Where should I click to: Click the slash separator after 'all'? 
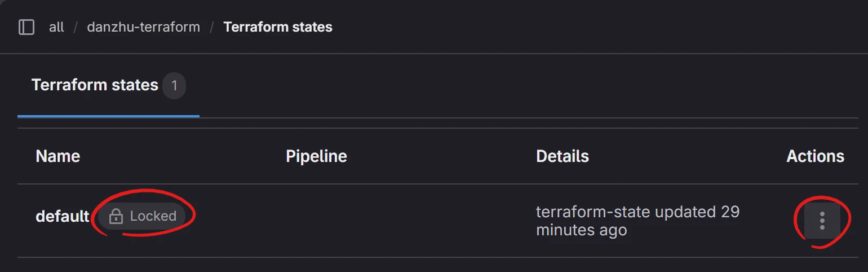(76, 27)
